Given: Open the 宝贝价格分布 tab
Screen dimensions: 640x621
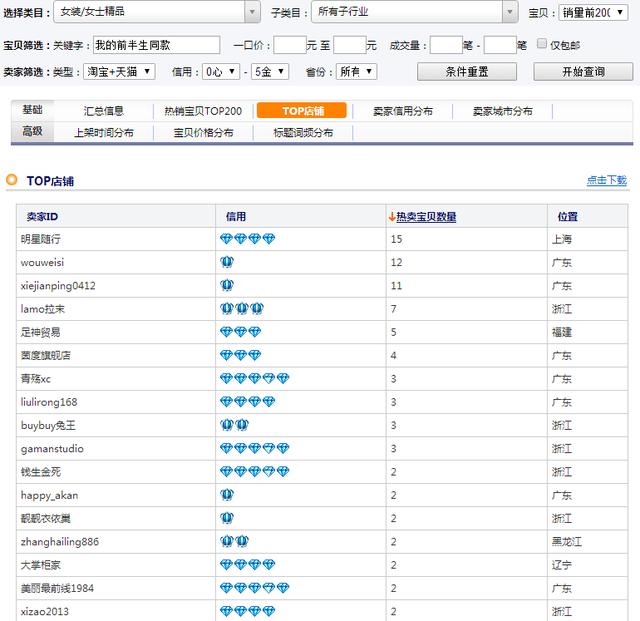Looking at the screenshot, I should (203, 133).
